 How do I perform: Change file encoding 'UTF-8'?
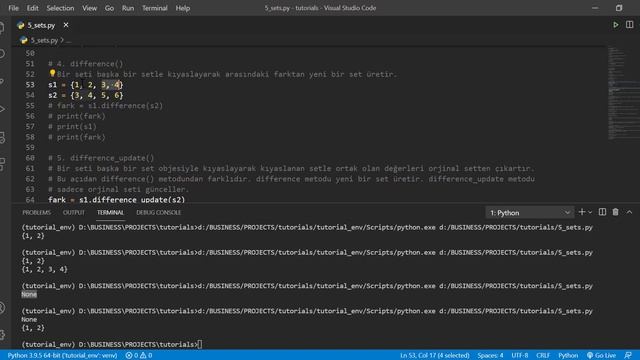click(x=519, y=356)
